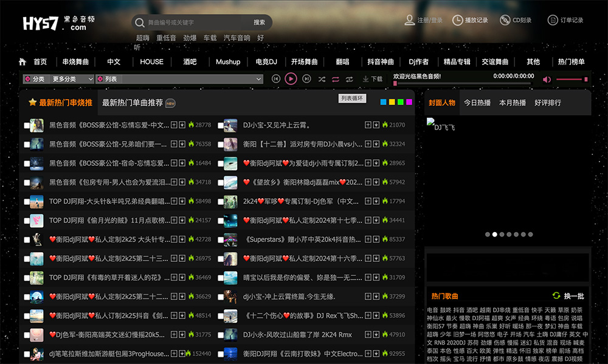Click the single repeat icon

pos(350,79)
